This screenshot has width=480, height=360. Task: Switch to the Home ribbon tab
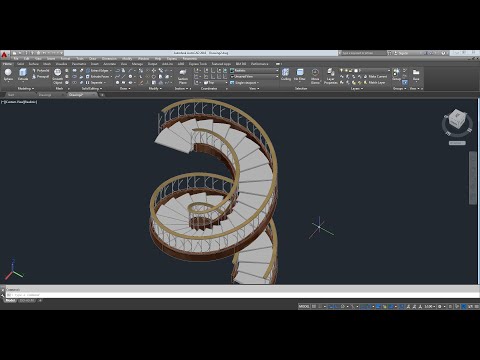click(8, 64)
